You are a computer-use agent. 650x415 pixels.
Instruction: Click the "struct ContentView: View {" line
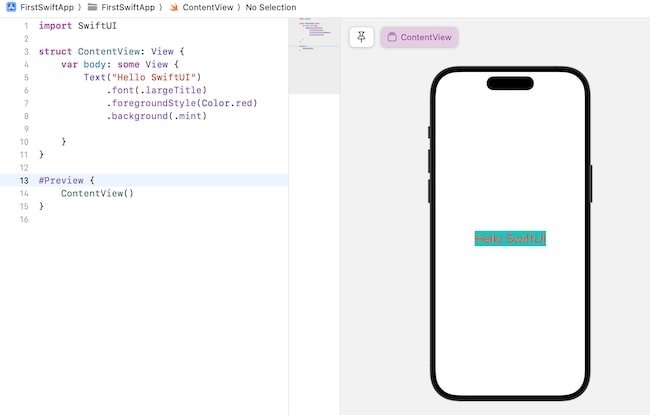pos(112,51)
